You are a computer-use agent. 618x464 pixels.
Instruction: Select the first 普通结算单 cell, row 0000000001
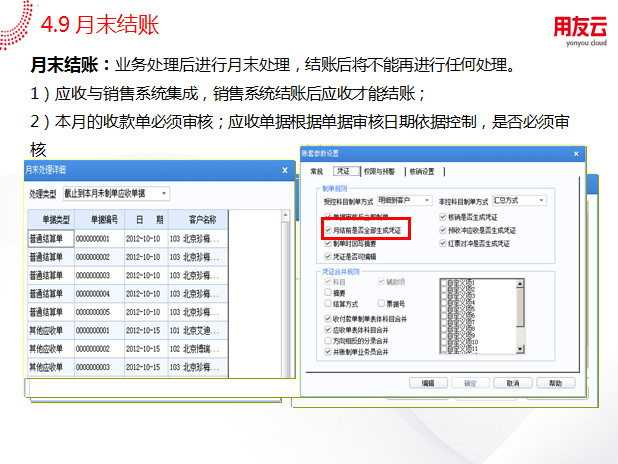[51, 239]
